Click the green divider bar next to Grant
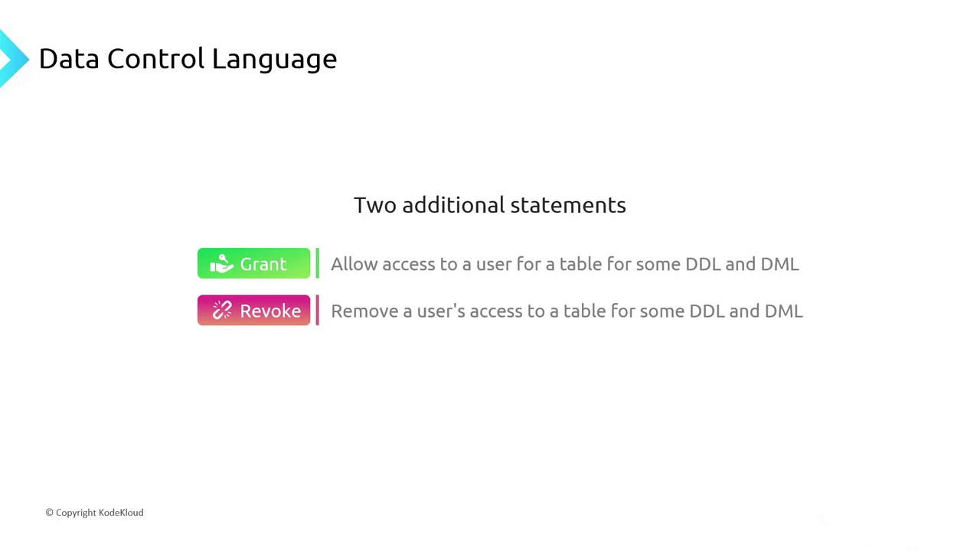980x551 pixels. click(317, 263)
